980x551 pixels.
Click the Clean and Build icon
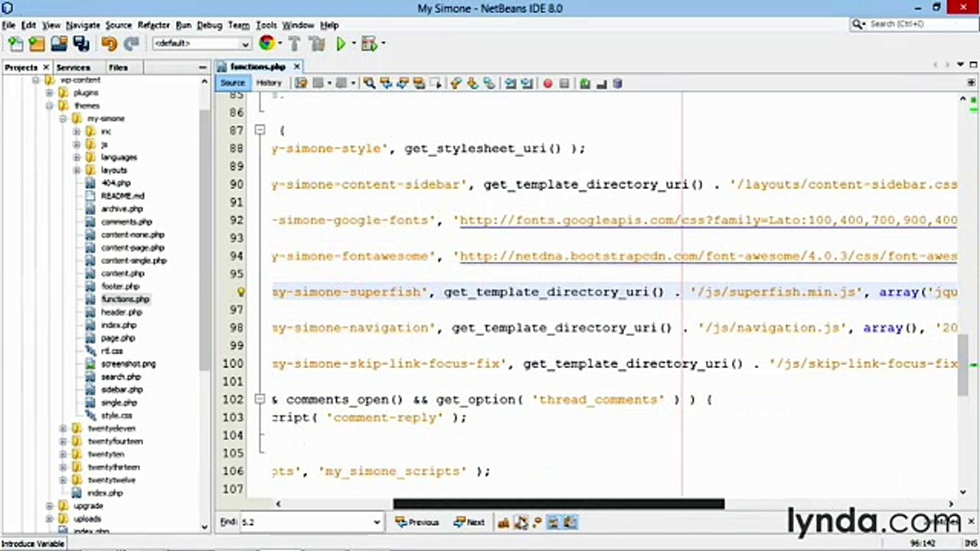[315, 44]
